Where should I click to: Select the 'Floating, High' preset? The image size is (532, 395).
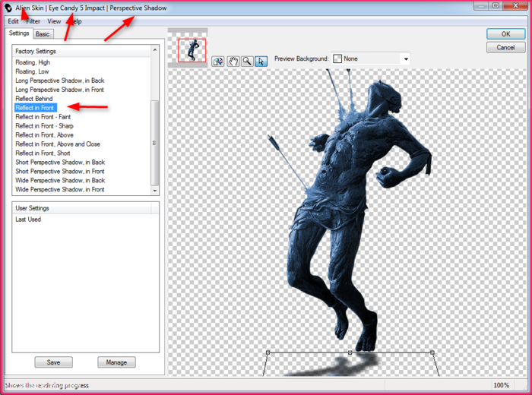pyautogui.click(x=33, y=62)
